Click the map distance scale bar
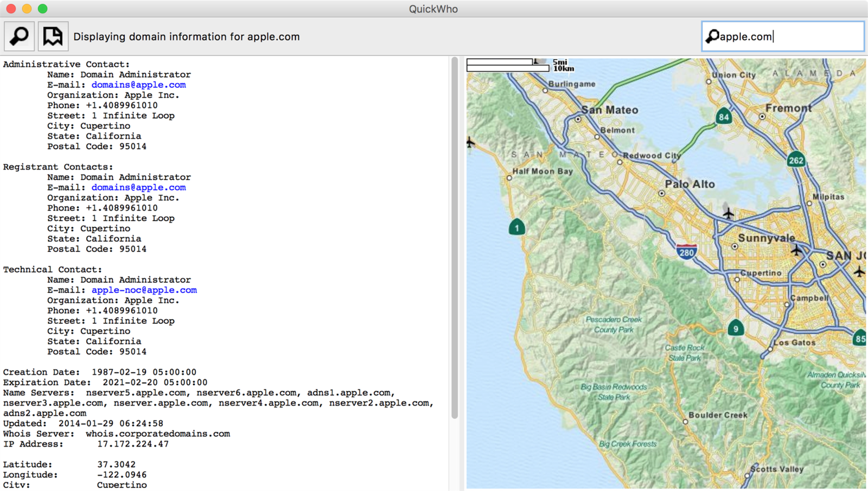Screen dimensions: 868x491 pos(508,65)
